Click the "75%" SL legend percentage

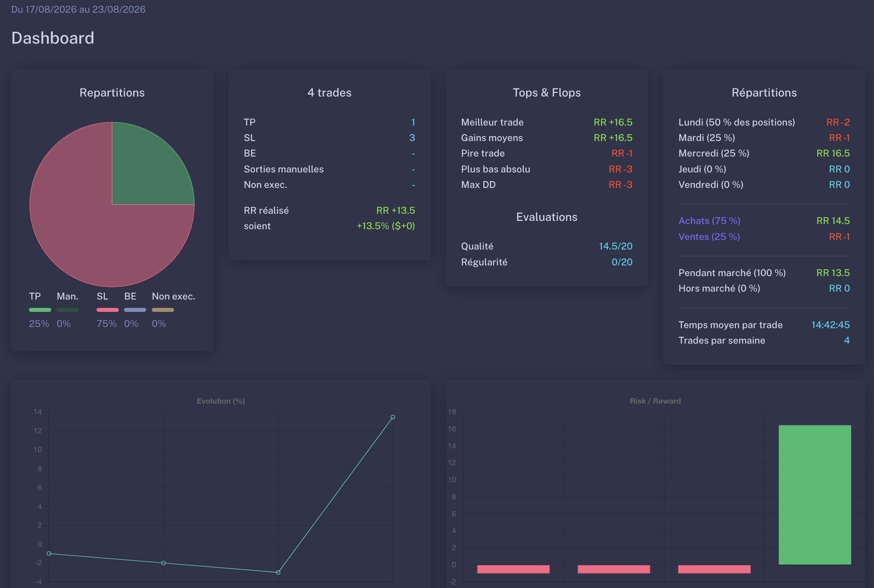click(107, 323)
